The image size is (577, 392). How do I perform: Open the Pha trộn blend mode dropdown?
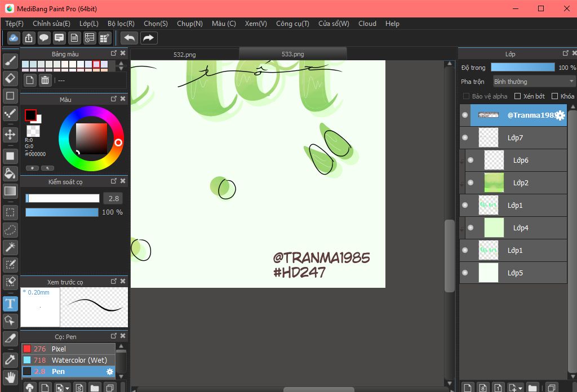click(x=534, y=81)
